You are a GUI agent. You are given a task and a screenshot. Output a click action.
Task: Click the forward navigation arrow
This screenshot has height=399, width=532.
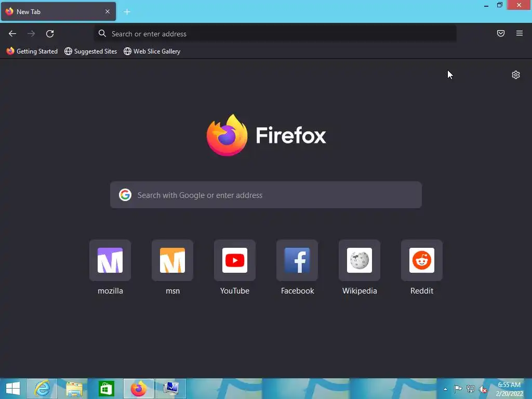coord(31,34)
